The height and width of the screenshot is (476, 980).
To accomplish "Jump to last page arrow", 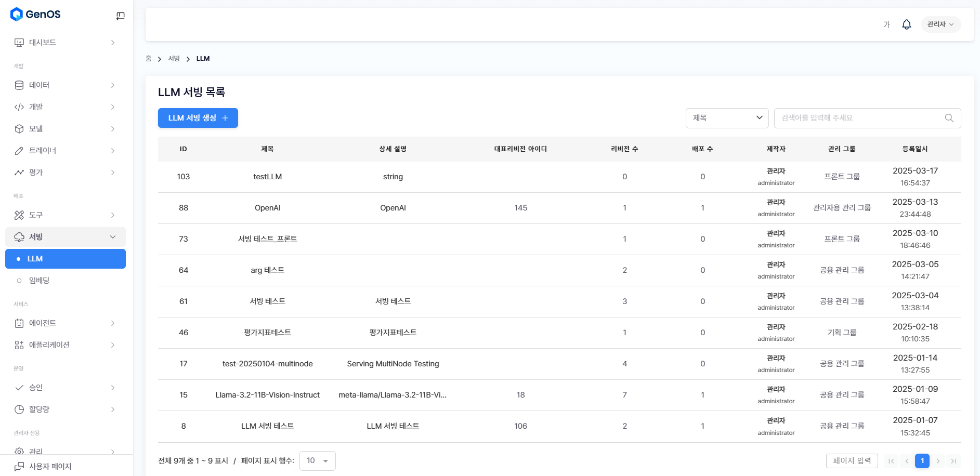I will (x=953, y=461).
